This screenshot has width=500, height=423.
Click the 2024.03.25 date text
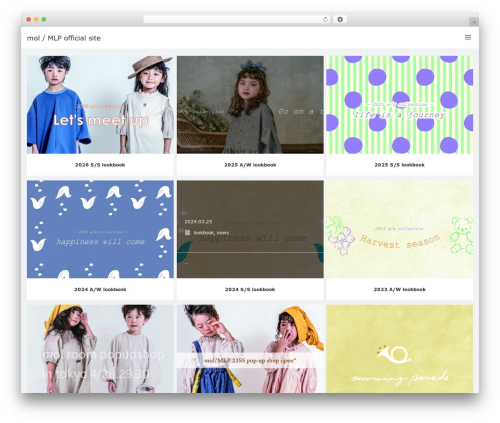tap(198, 222)
